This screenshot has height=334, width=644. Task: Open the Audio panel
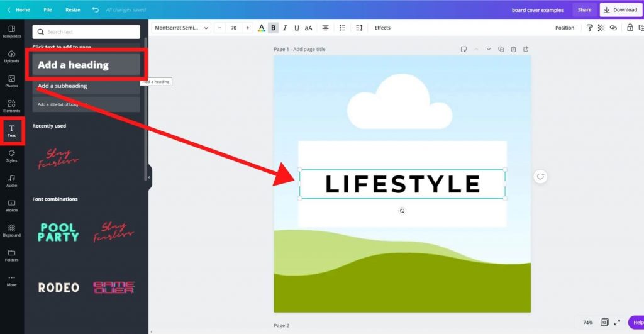pyautogui.click(x=11, y=181)
